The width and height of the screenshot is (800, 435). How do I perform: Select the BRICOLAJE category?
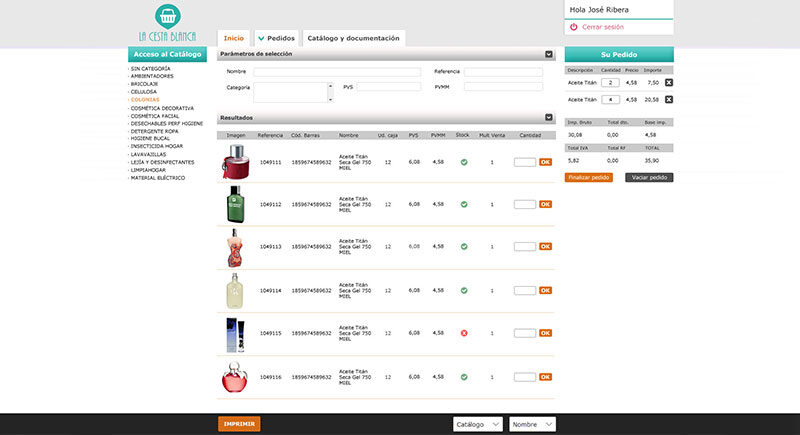pyautogui.click(x=144, y=84)
